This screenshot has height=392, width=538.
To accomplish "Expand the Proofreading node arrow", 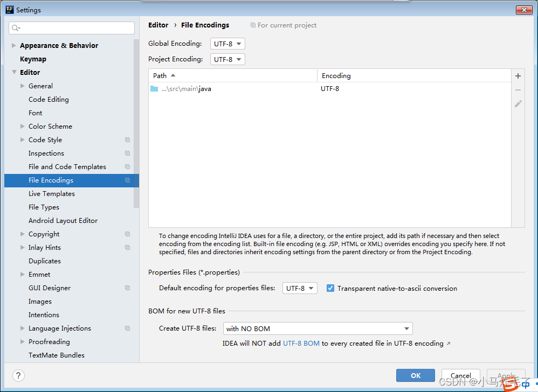I will 22,341.
